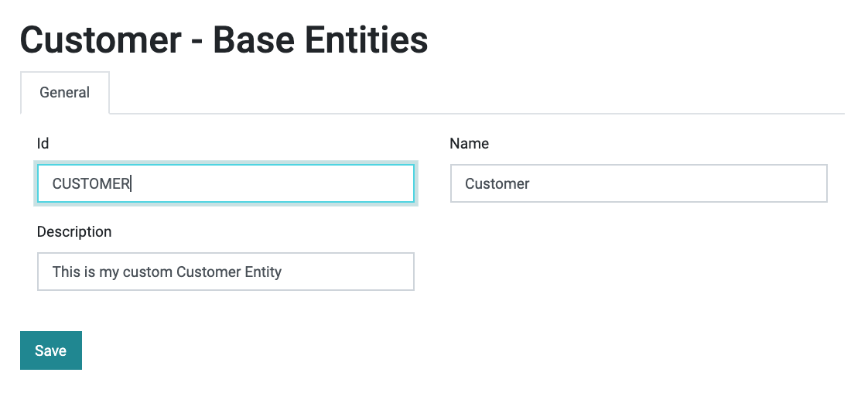This screenshot has width=868, height=393.
Task: Click the Customer - Base Entities heading
Action: pyautogui.click(x=224, y=40)
